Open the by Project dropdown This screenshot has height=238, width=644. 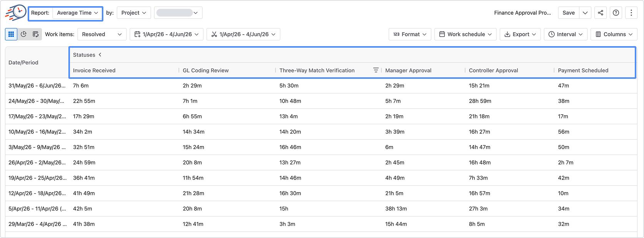[x=134, y=13]
